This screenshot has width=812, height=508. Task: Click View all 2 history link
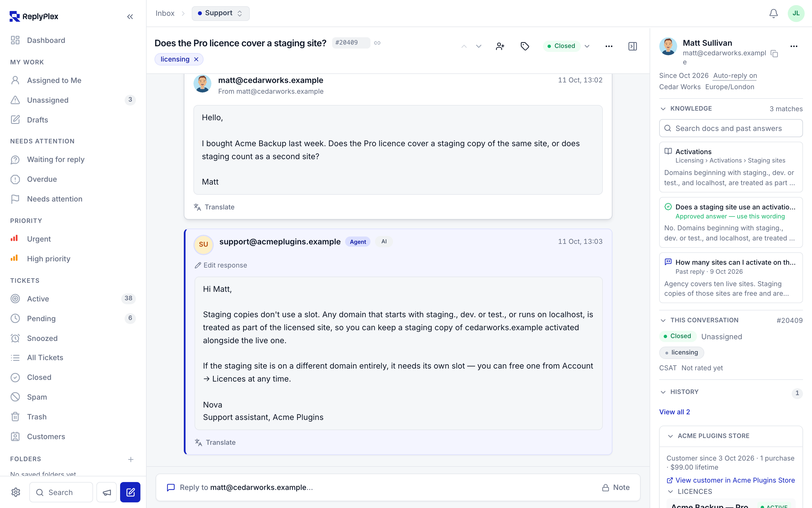click(x=674, y=412)
